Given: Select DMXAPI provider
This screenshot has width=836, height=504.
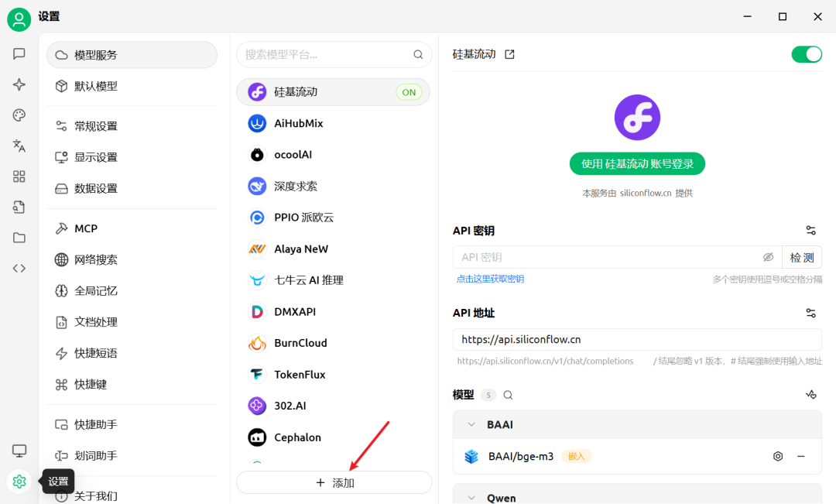Looking at the screenshot, I should [333, 311].
